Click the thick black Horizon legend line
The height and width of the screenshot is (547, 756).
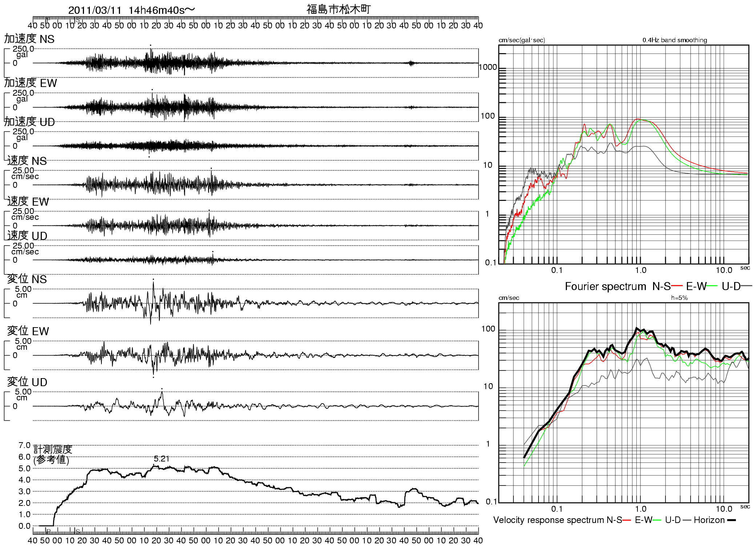[x=731, y=520]
